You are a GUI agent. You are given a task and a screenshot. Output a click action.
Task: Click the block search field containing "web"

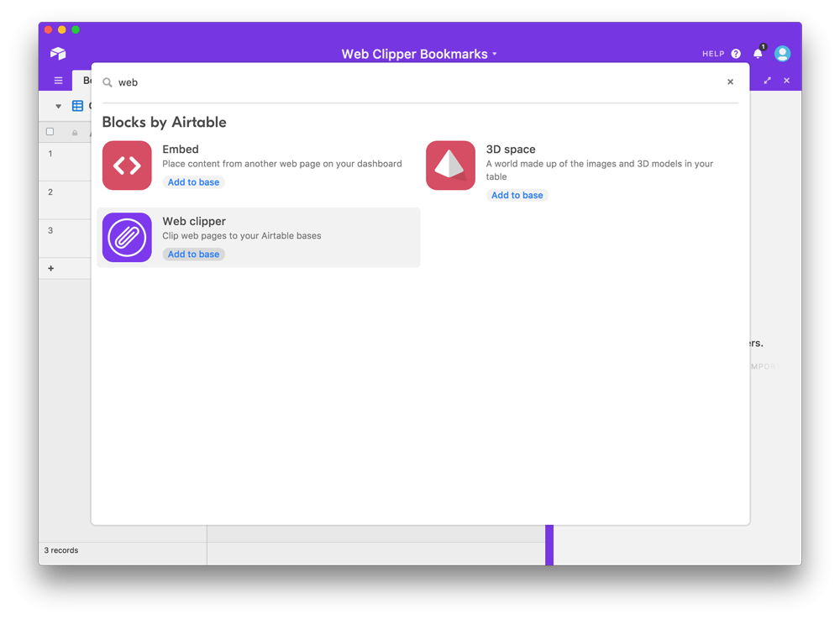(x=414, y=82)
